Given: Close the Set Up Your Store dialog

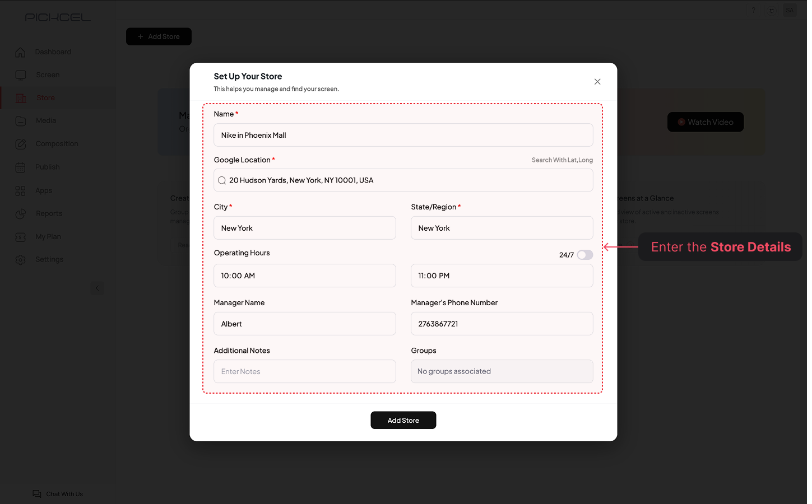Looking at the screenshot, I should click(x=597, y=82).
